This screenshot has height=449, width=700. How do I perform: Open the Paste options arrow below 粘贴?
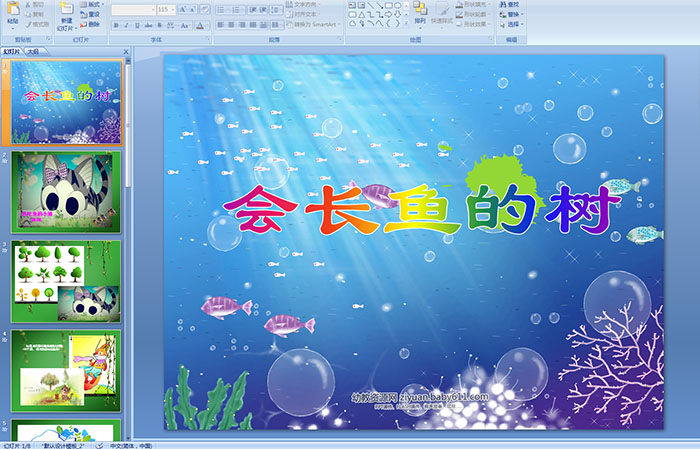point(13,28)
